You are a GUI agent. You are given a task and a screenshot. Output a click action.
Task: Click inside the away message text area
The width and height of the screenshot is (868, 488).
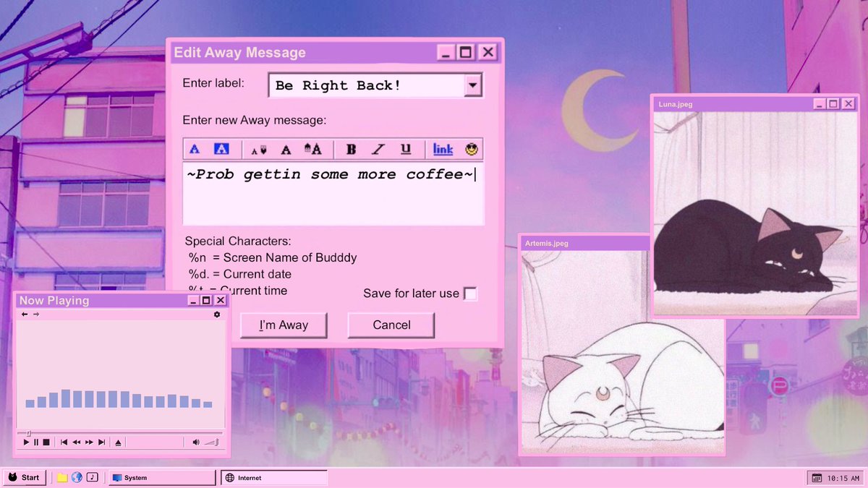coord(333,195)
